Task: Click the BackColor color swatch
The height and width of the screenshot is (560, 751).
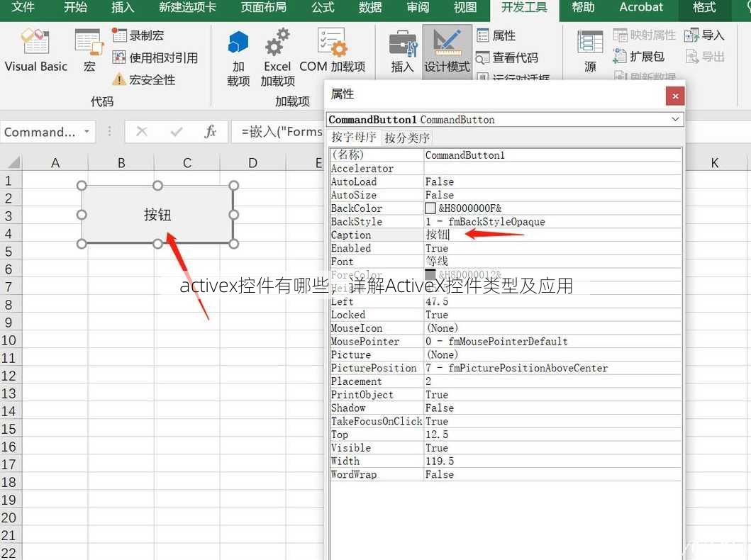Action: click(430, 208)
